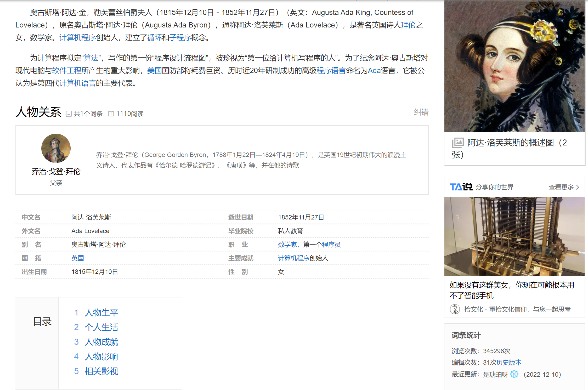Open the 英国 nationality link
This screenshot has height=390, width=588.
(x=78, y=258)
